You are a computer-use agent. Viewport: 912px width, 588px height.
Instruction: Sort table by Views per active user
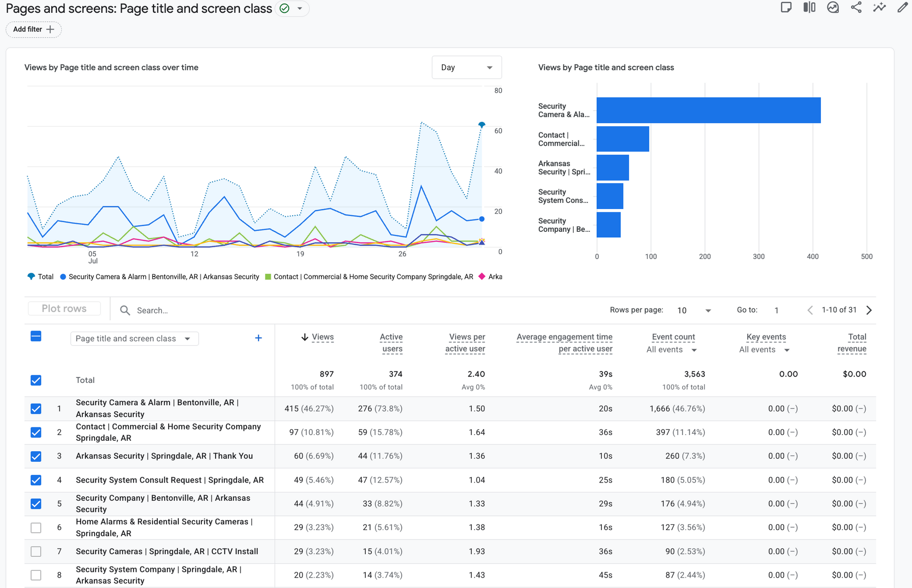pyautogui.click(x=465, y=342)
